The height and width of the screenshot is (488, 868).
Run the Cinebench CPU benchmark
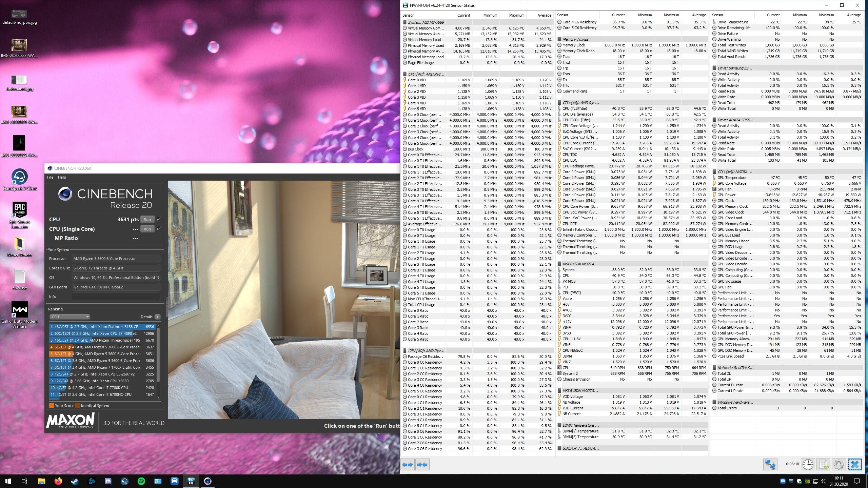pos(147,219)
